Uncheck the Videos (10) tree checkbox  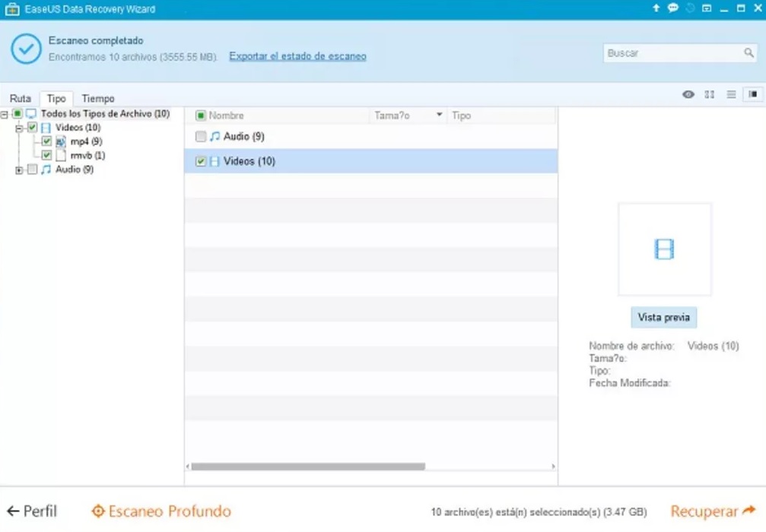click(x=32, y=128)
